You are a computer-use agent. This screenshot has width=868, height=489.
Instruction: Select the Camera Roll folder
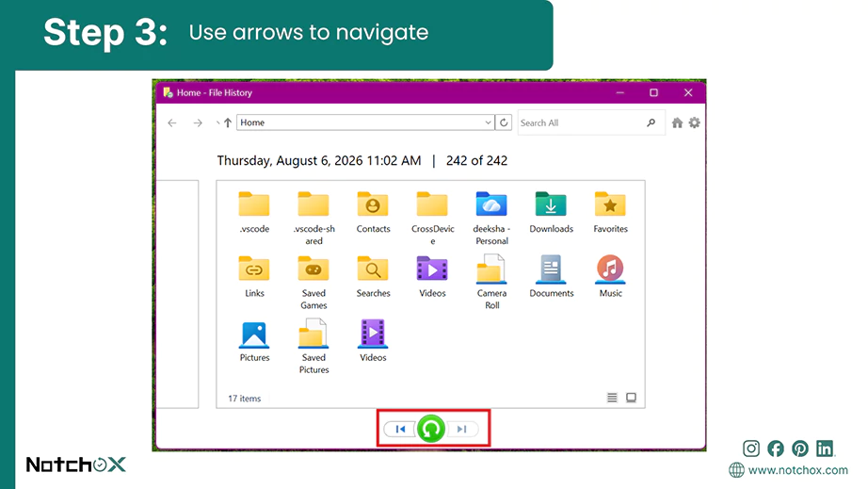(491, 283)
